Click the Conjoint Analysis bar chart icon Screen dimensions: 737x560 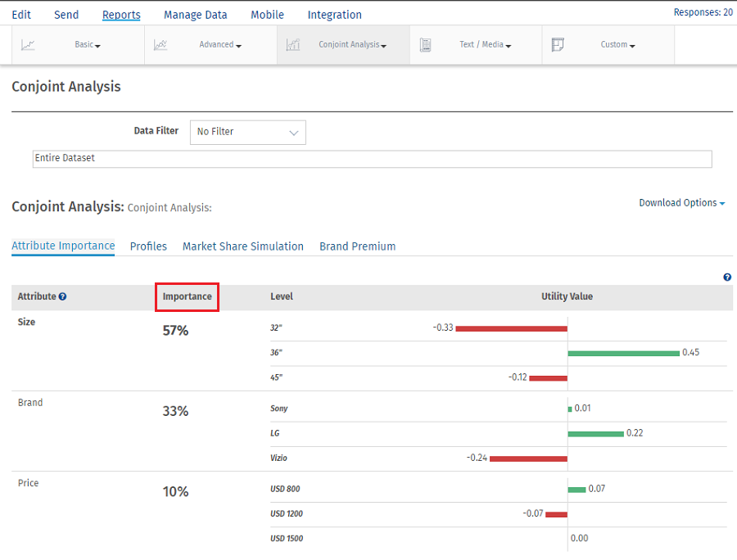click(x=292, y=45)
